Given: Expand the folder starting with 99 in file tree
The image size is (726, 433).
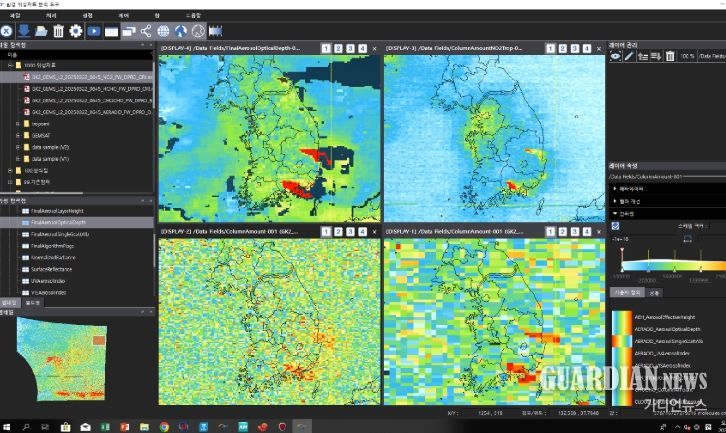Looking at the screenshot, I should 10,182.
